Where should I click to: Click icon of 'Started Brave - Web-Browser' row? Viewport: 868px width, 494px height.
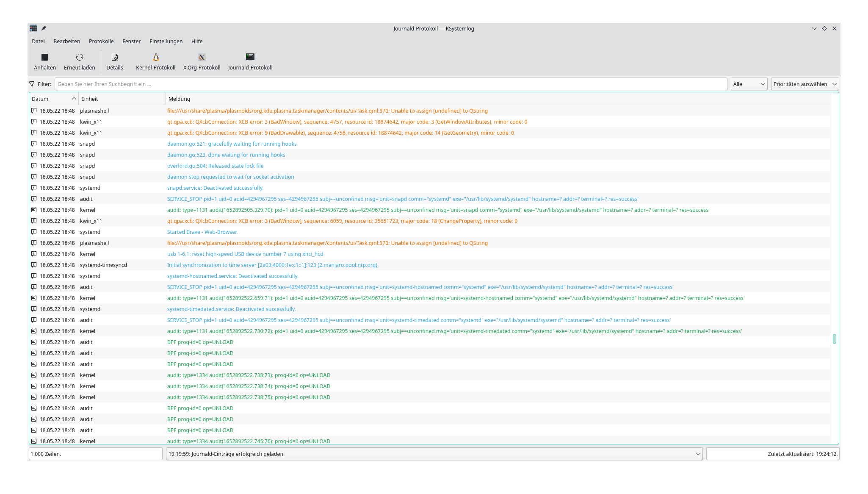pos(34,232)
